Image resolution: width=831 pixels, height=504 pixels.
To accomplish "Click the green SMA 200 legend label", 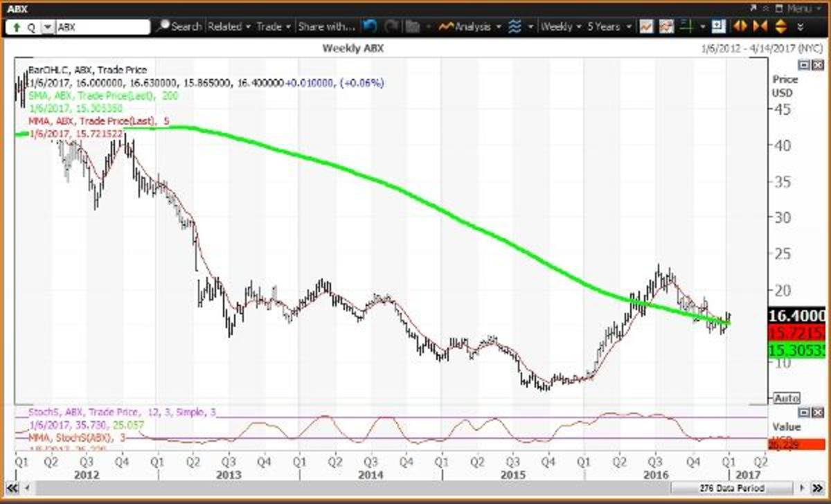I will point(102,96).
